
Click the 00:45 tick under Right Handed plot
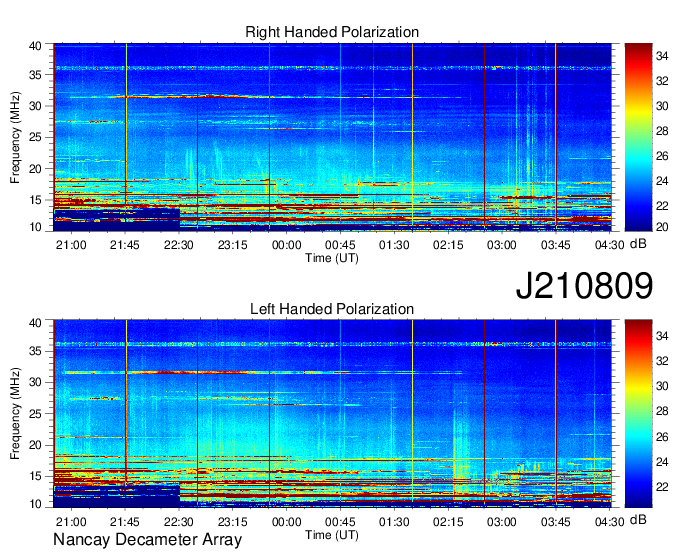tap(340, 245)
